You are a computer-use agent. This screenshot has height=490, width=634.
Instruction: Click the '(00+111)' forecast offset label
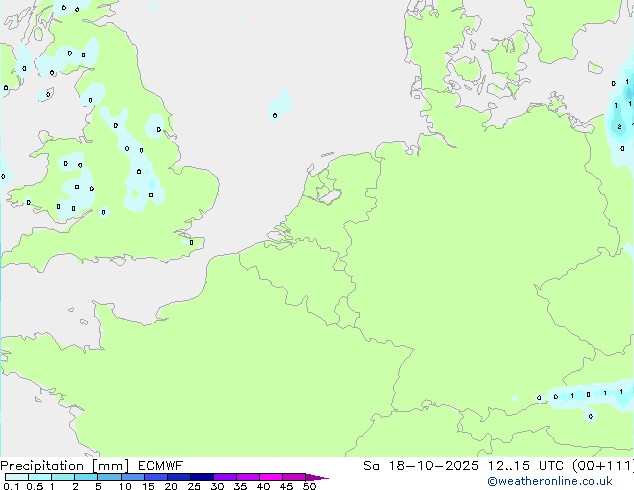click(600, 466)
